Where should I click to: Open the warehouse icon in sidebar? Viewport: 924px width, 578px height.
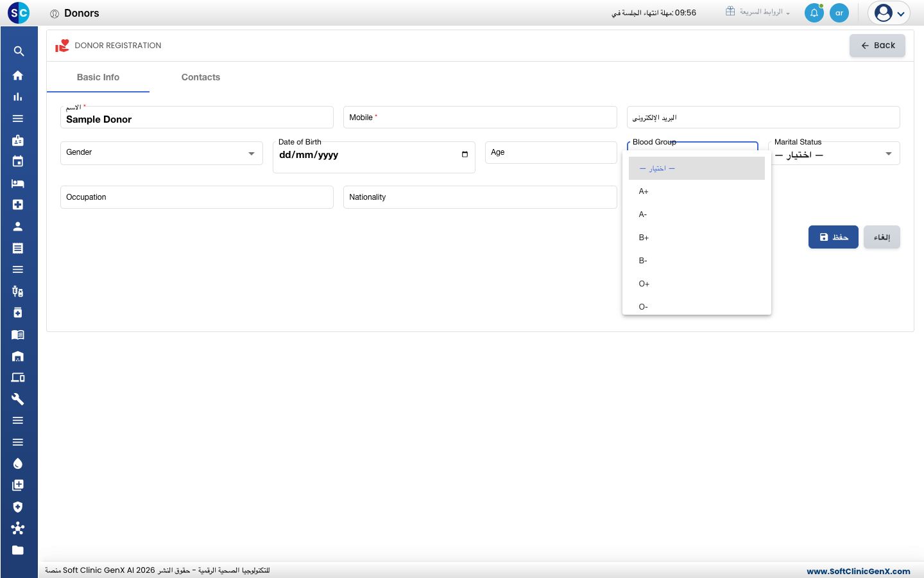point(18,356)
